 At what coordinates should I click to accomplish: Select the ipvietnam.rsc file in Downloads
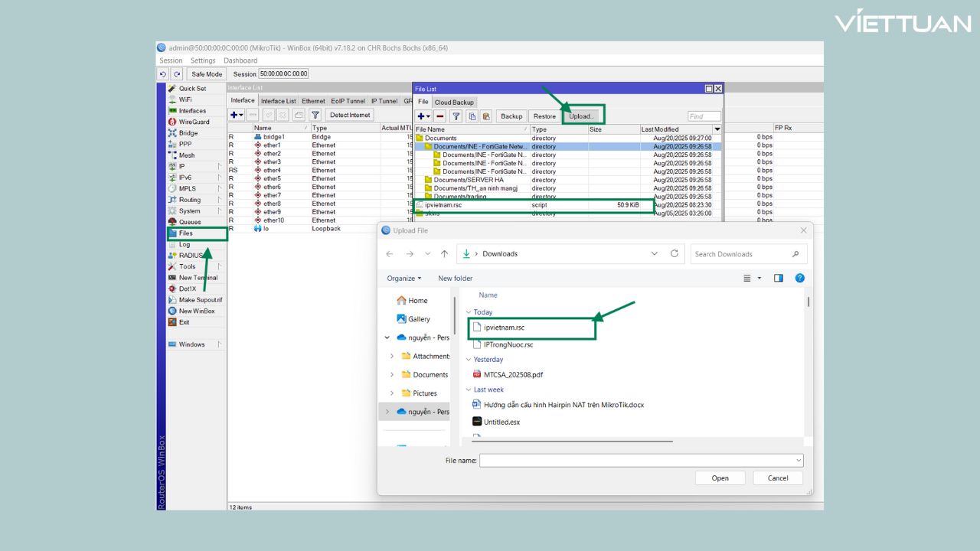point(504,328)
